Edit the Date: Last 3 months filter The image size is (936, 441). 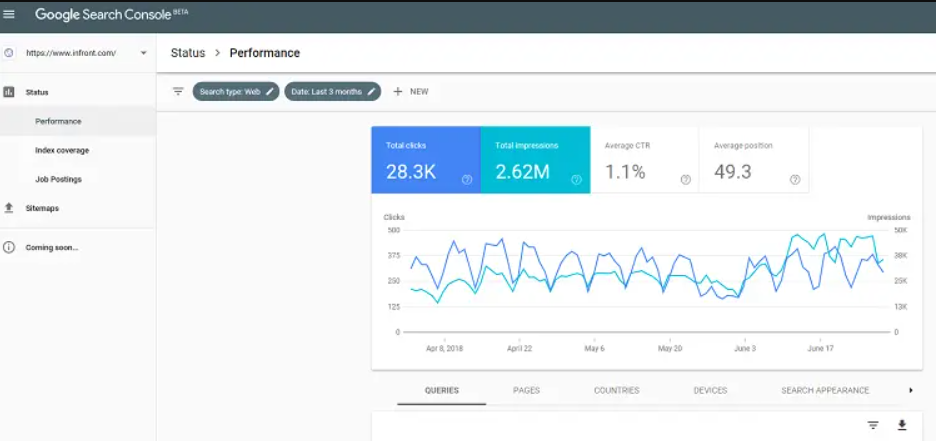point(332,91)
